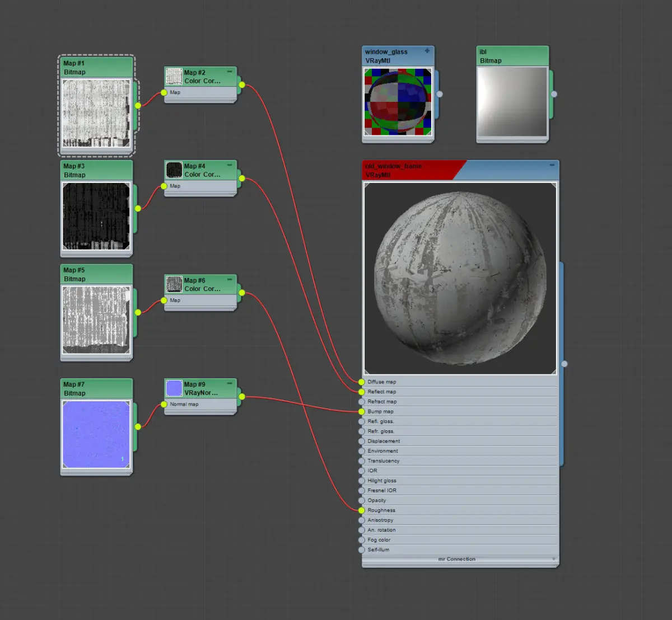Expand the window_glass node with plus button
This screenshot has height=620, width=672.
[427, 51]
